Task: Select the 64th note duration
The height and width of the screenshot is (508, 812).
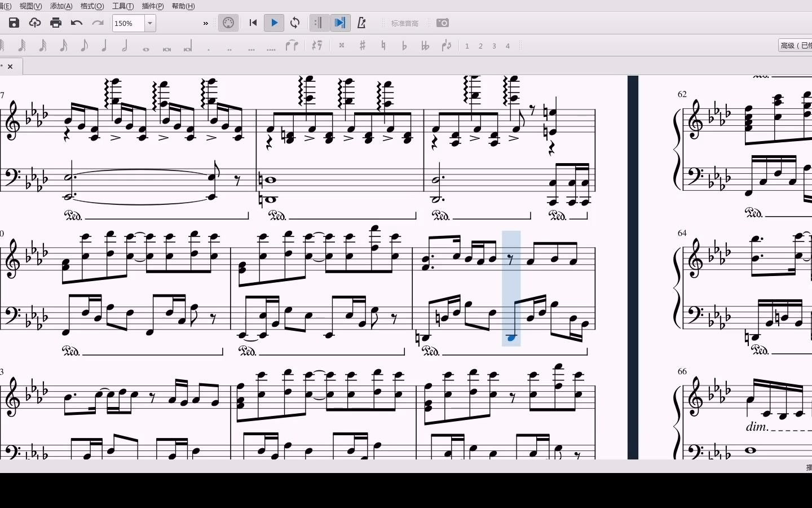Action: point(22,46)
